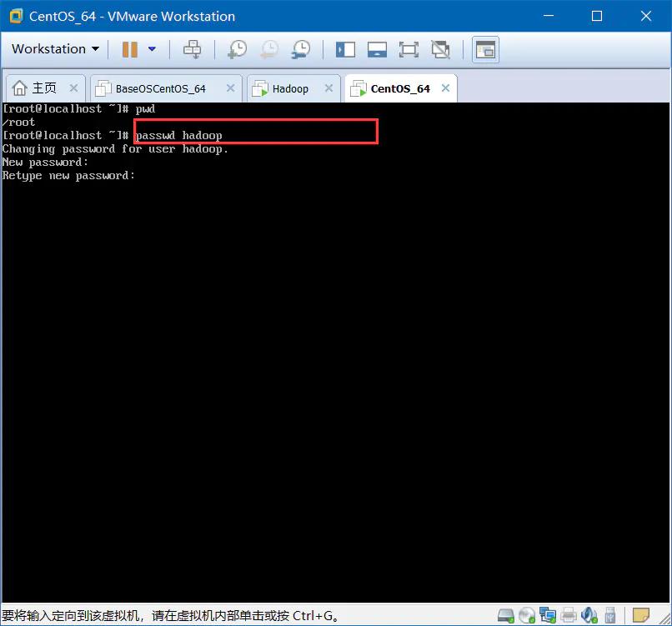
Task: Toggle the thumbnail bar view
Action: (377, 49)
